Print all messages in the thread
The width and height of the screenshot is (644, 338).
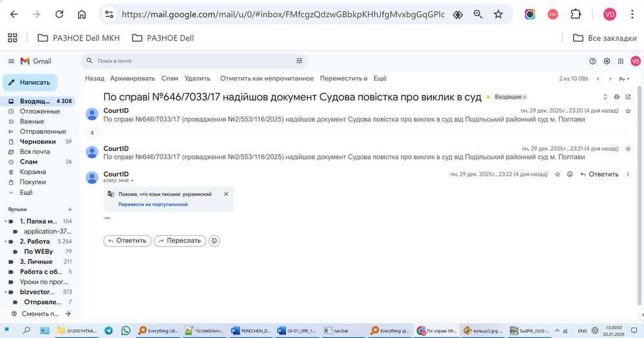(x=616, y=97)
